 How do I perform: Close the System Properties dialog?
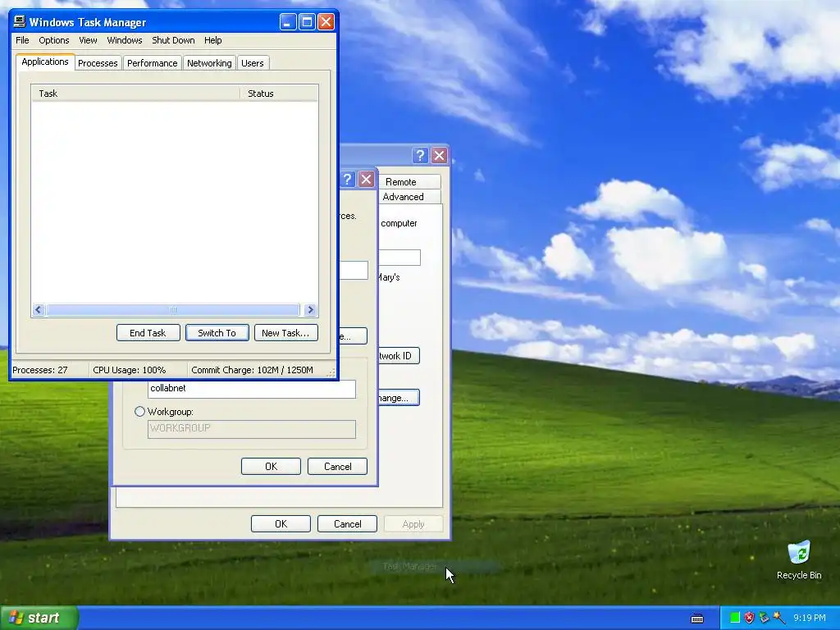tap(440, 155)
